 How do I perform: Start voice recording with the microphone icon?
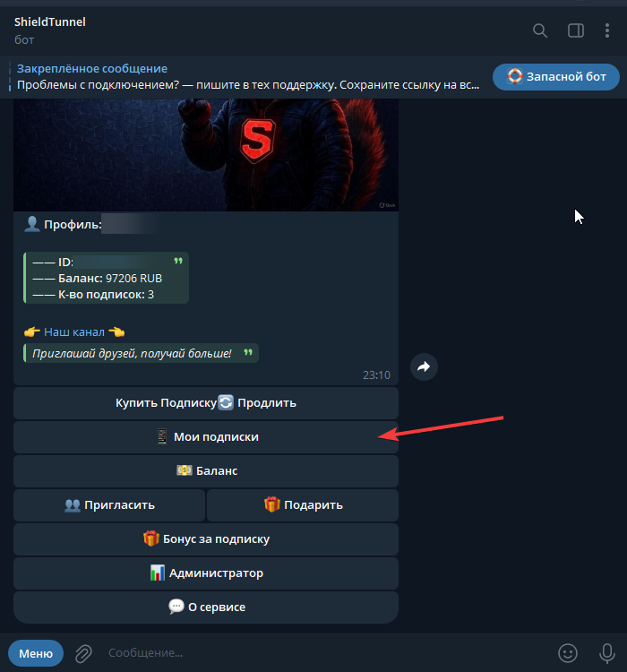coord(606,653)
